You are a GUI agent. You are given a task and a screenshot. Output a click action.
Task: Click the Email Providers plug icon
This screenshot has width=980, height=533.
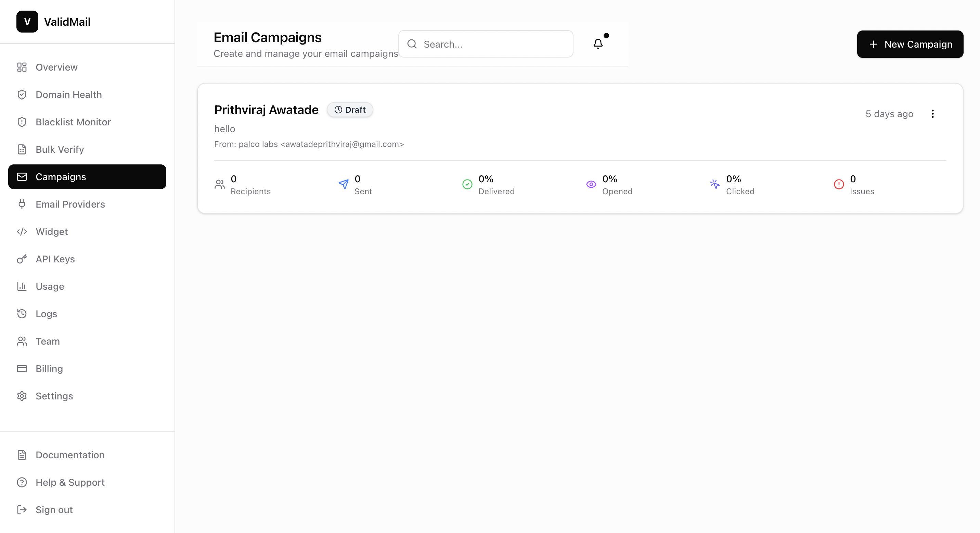tap(22, 204)
